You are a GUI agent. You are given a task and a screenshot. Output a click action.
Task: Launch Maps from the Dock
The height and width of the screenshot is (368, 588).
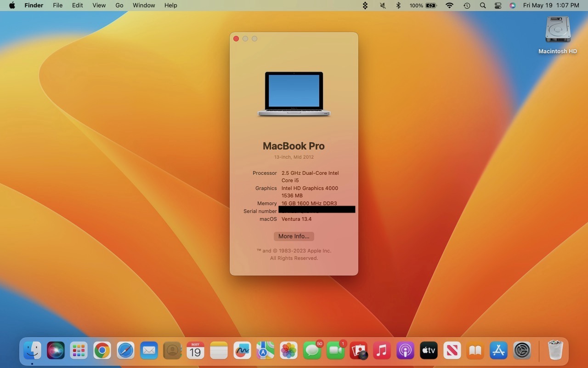(265, 351)
